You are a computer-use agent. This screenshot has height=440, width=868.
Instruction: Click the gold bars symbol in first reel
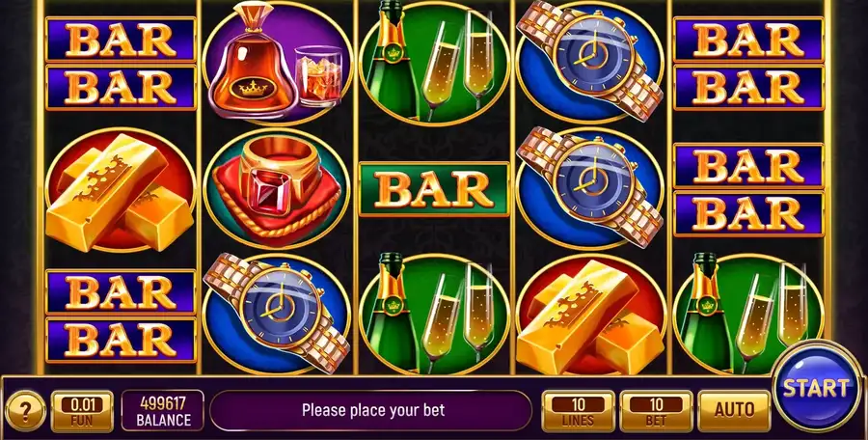[x=121, y=190]
